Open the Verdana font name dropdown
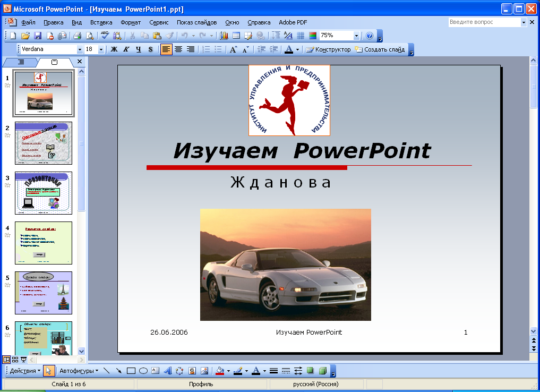Image resolution: width=540 pixels, height=392 pixels. (80, 49)
